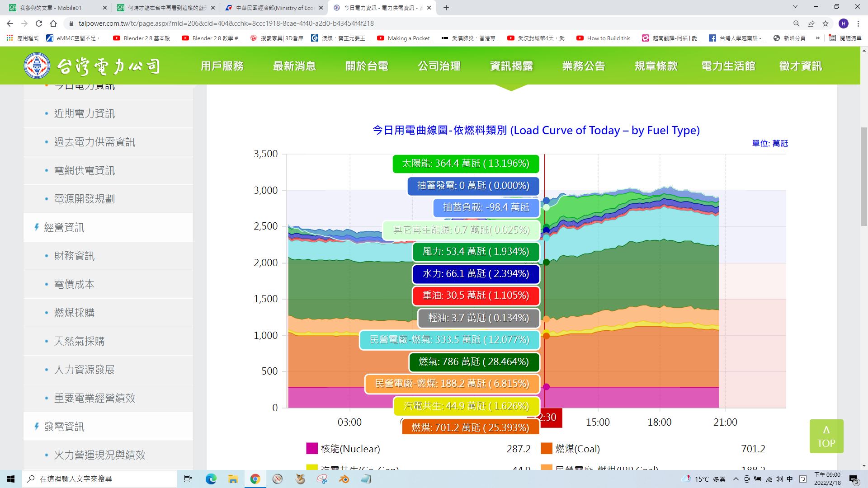Viewport: 868px width, 488px height.
Task: Open 天然氣採購 in the sidebar
Action: [x=108, y=341]
